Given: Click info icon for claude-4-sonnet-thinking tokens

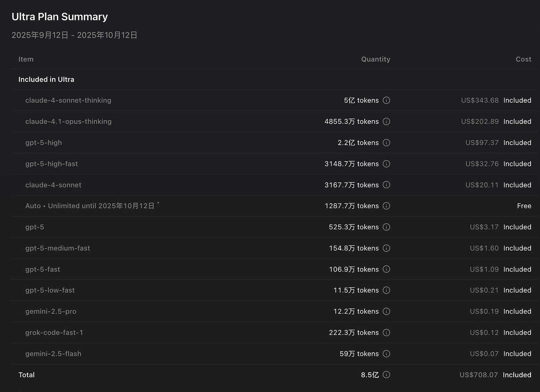Looking at the screenshot, I should click(x=387, y=100).
